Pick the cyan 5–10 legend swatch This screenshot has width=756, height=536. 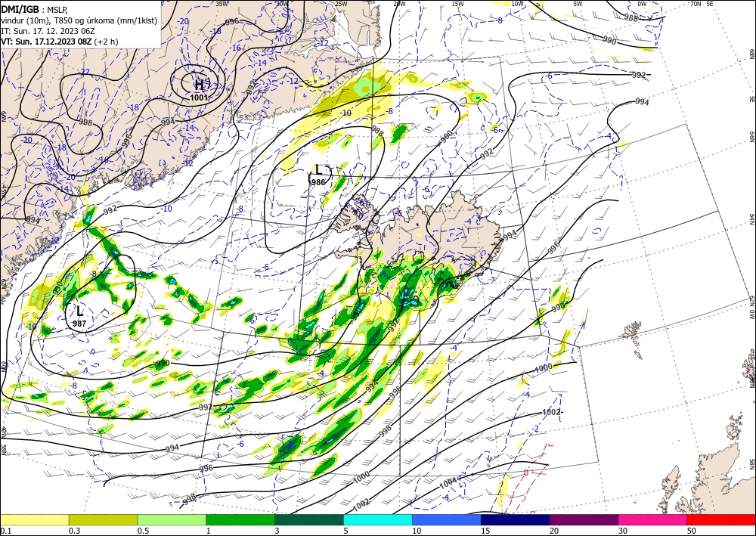pyautogui.click(x=378, y=519)
